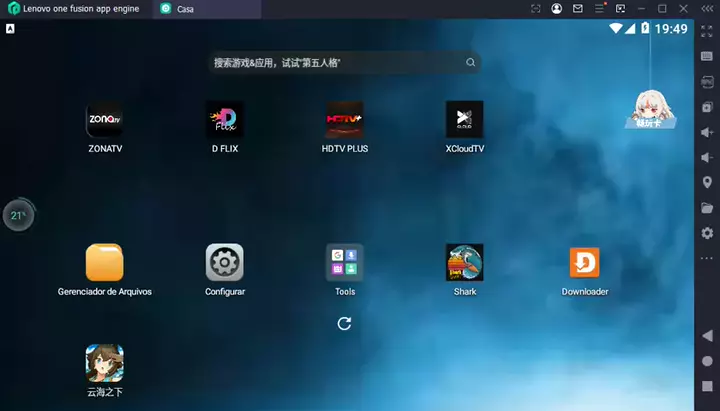
Task: Click the search games and apps field
Action: [x=330, y=62]
